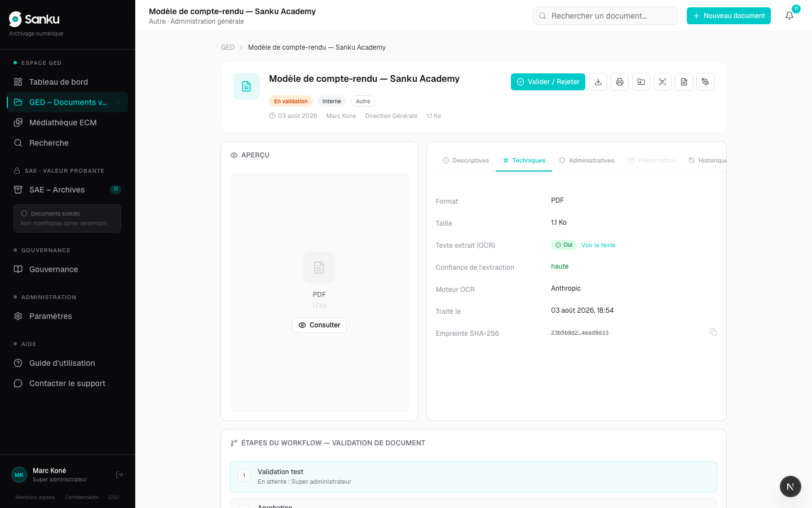Focus the Rechercher un document search field
The height and width of the screenshot is (508, 812).
605,16
